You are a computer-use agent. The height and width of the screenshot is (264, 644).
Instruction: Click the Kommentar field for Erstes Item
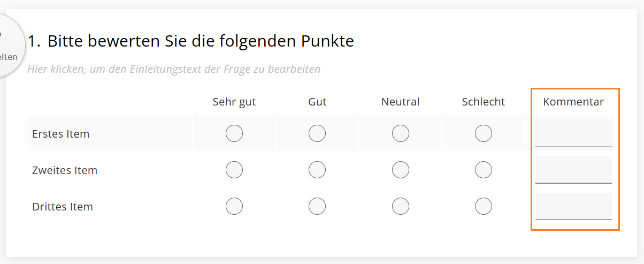click(573, 134)
